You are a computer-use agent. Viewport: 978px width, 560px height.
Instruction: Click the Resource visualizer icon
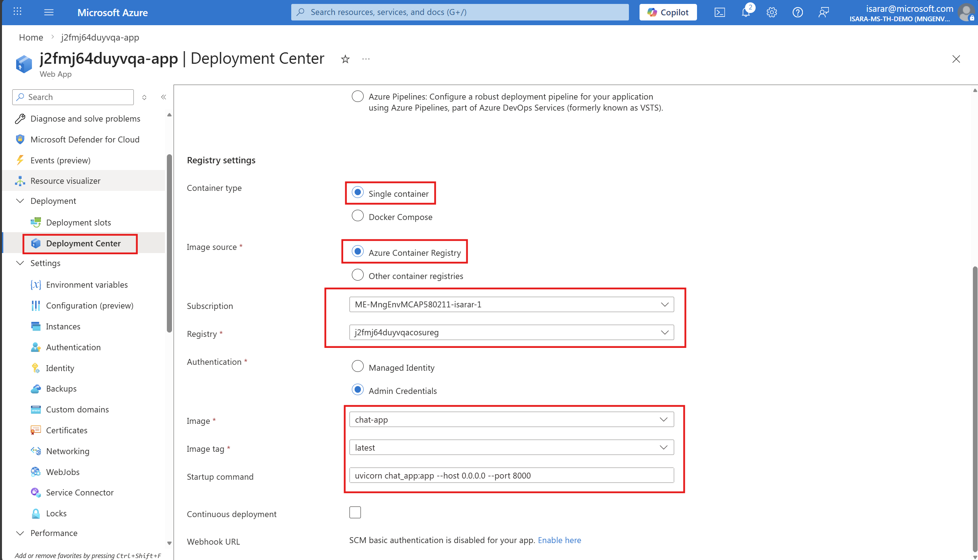tap(20, 181)
